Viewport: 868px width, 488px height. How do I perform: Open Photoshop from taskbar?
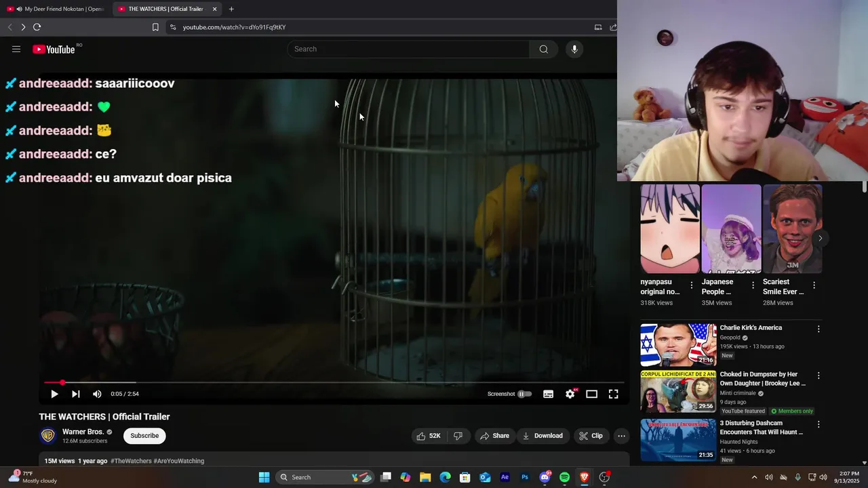tap(524, 477)
